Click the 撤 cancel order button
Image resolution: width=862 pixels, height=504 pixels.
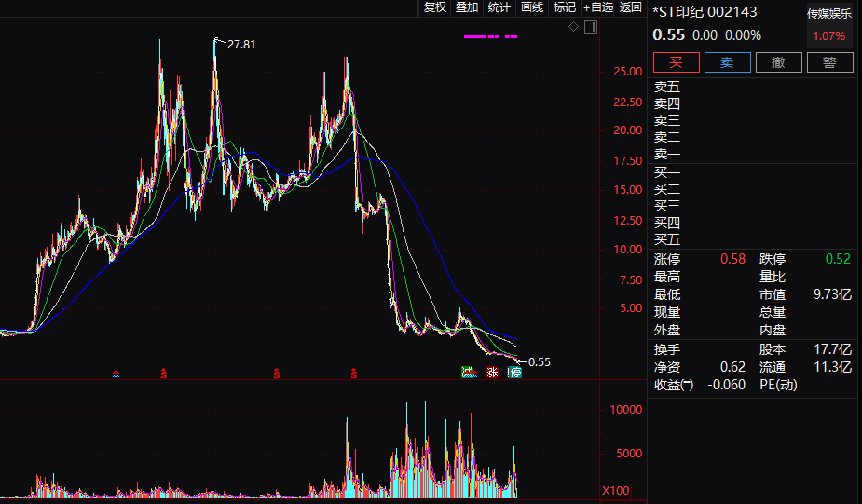point(778,62)
